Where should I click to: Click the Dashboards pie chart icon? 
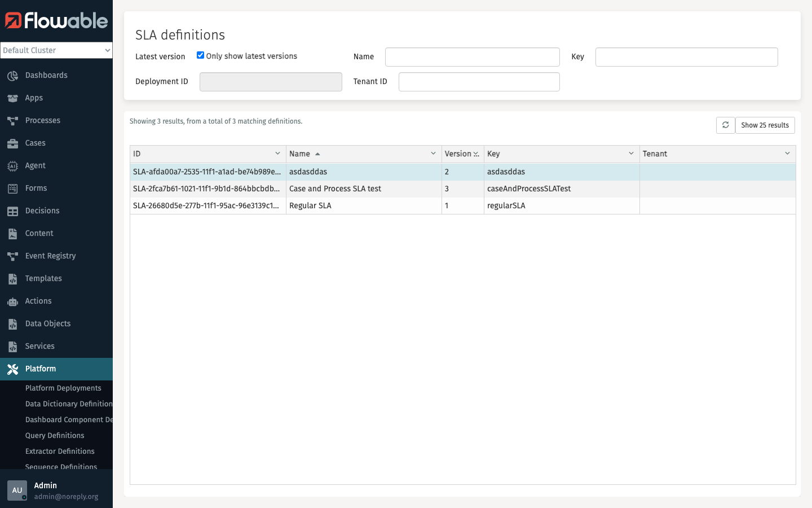(12, 76)
